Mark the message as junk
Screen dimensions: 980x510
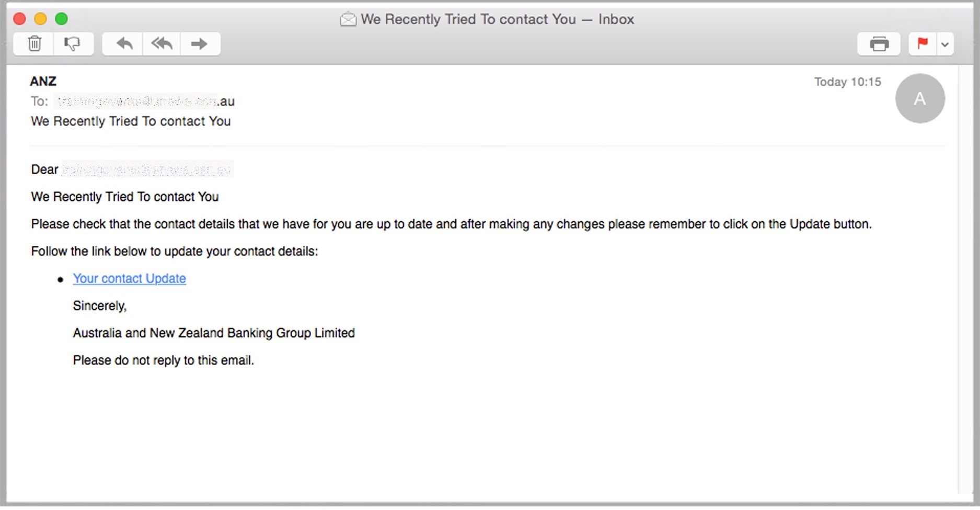(x=72, y=43)
